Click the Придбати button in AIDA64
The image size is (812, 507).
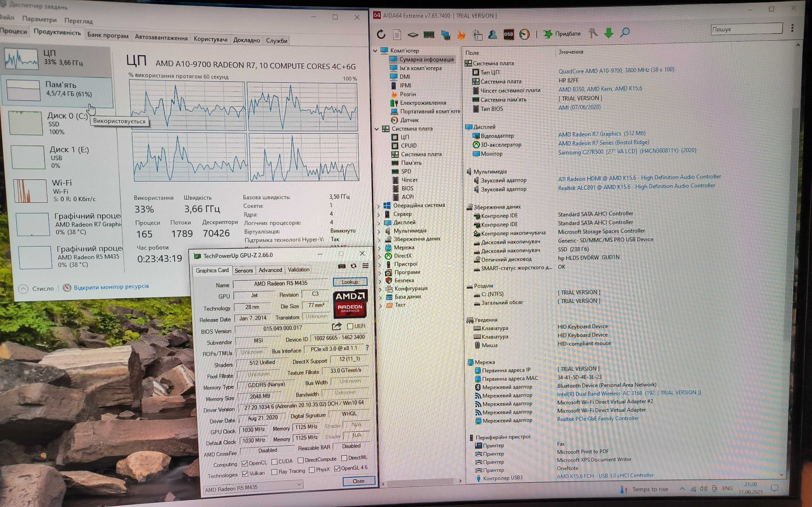point(562,34)
